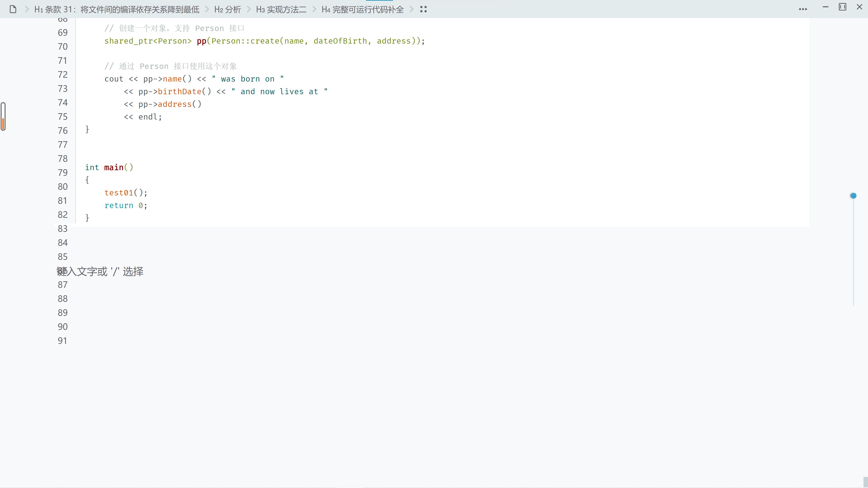Click shared_ptr<Person> pp code line
The image size is (868, 488).
[x=264, y=41]
